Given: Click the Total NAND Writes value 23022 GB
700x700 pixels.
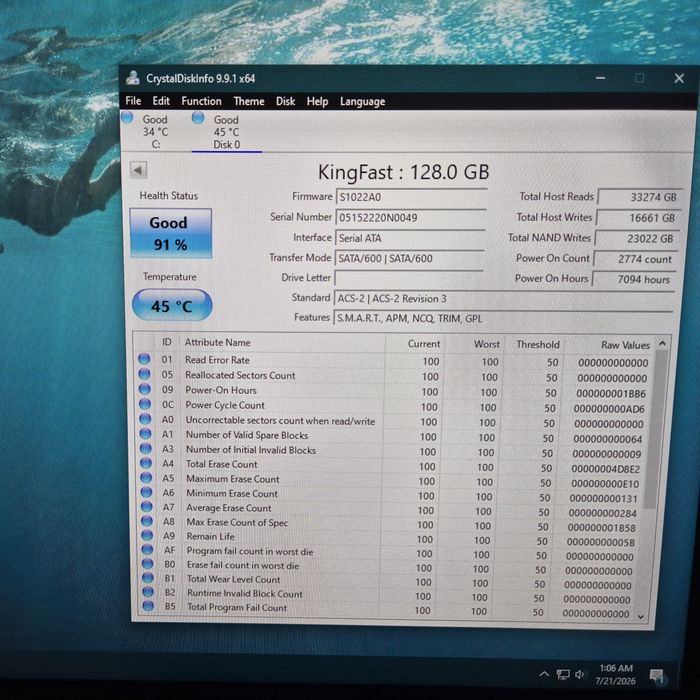Looking at the screenshot, I should click(x=637, y=238).
